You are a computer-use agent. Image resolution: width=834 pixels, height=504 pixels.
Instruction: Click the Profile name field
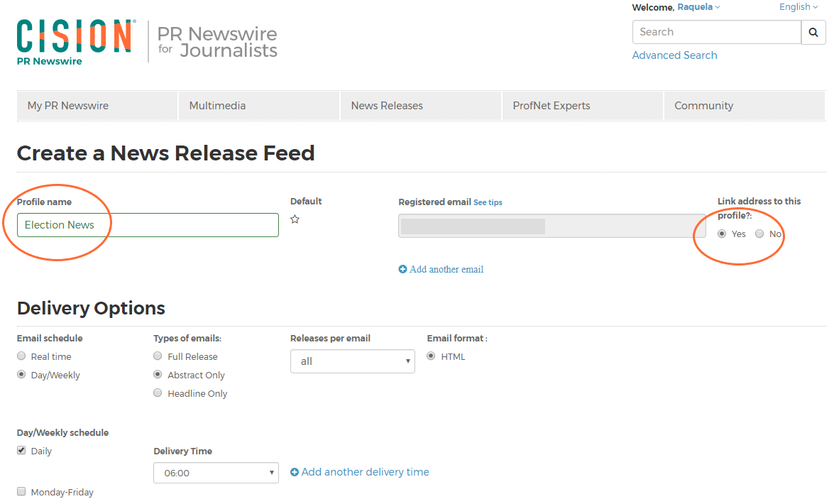pos(148,225)
